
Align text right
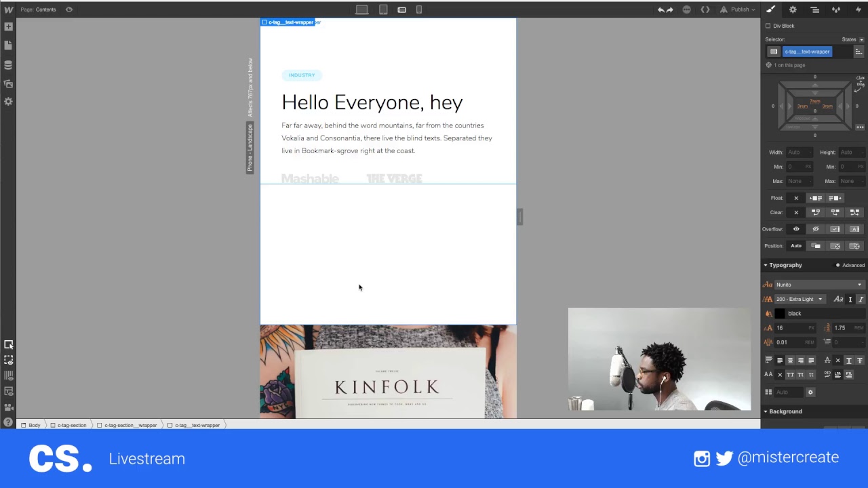tap(800, 361)
